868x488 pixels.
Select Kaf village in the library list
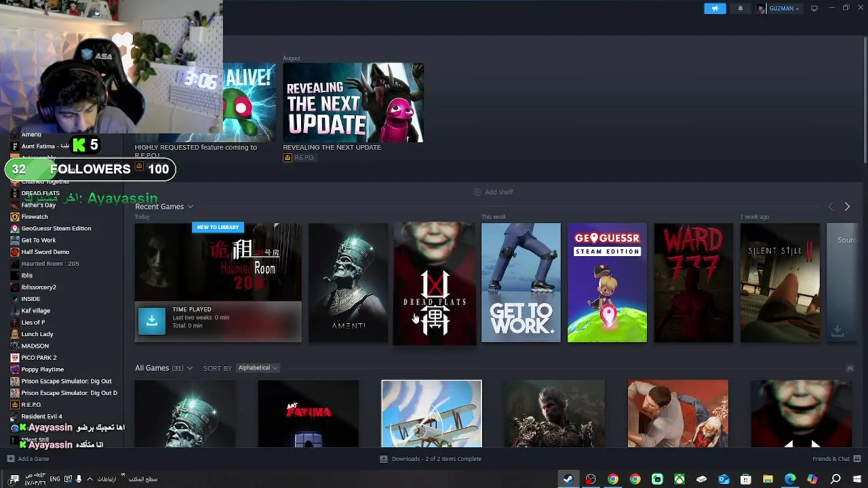click(x=36, y=310)
